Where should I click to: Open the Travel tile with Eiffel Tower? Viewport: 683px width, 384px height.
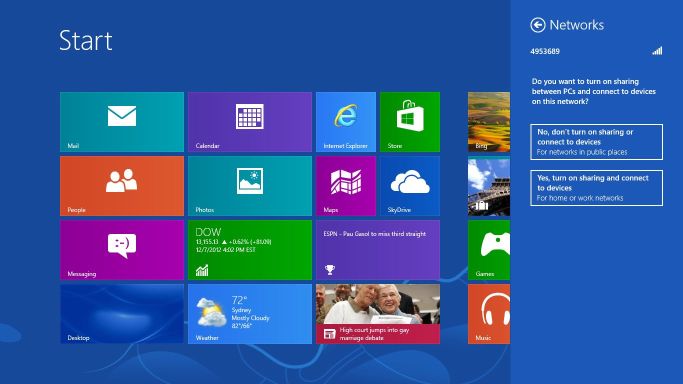[x=489, y=186]
